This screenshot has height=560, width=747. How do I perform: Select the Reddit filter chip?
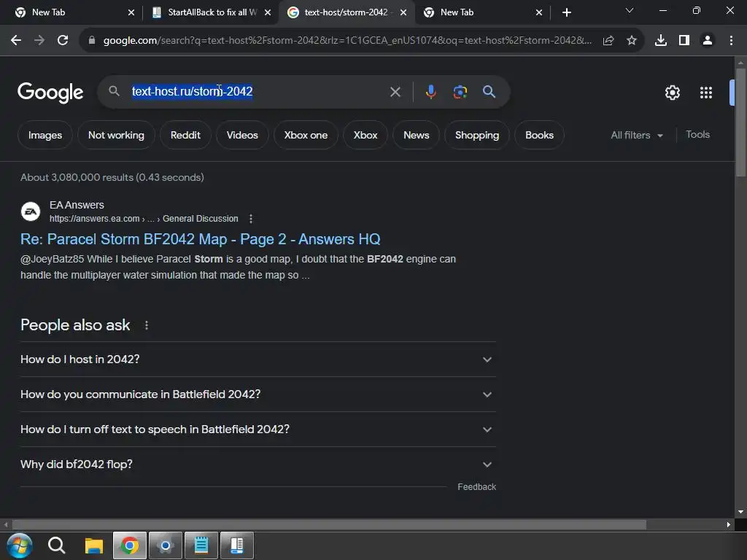point(185,135)
